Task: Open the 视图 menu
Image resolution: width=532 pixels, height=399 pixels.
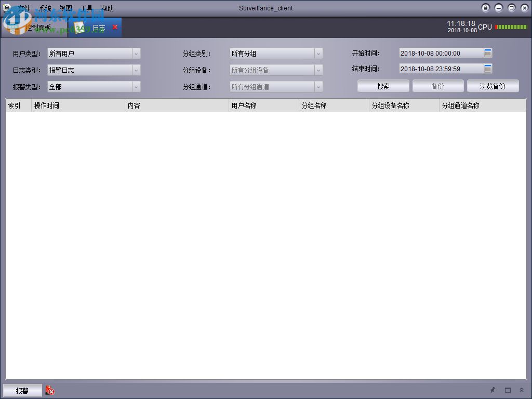Action: [x=66, y=8]
